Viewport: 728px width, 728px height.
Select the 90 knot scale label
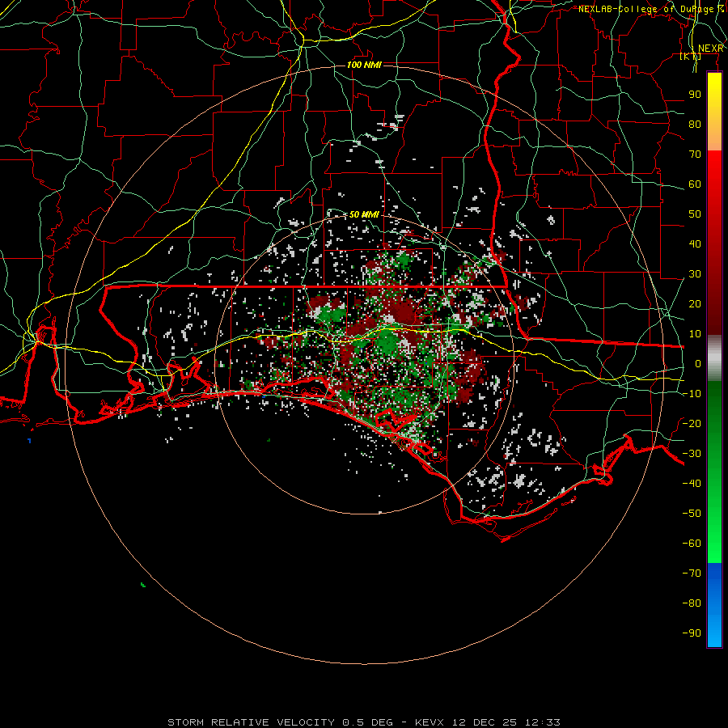pyautogui.click(x=695, y=95)
